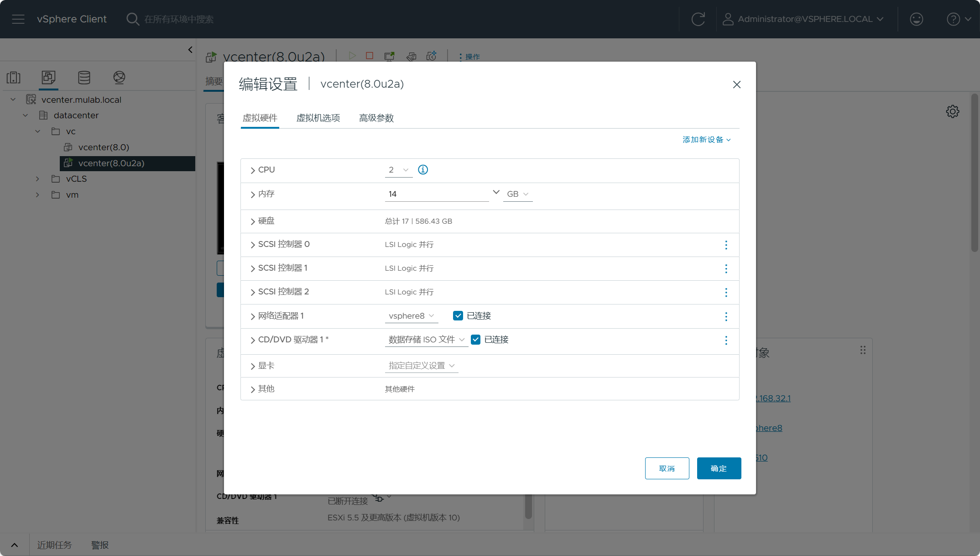
Task: Select vcenter(8.0) in the tree
Action: click(104, 147)
